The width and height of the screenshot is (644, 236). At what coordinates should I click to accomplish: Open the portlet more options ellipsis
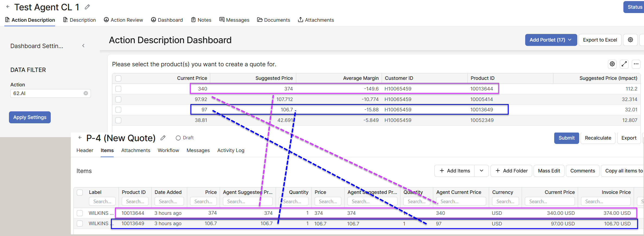click(636, 64)
